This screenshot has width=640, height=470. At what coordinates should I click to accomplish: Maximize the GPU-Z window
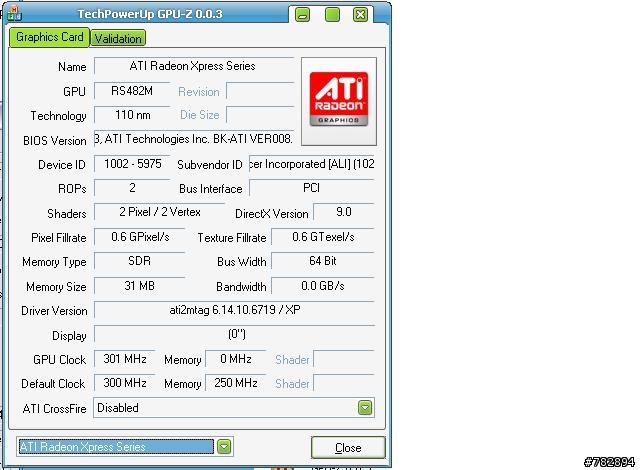[332, 15]
